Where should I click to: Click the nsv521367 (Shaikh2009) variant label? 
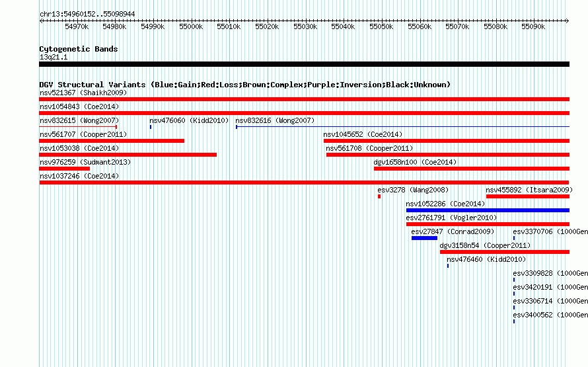point(83,93)
